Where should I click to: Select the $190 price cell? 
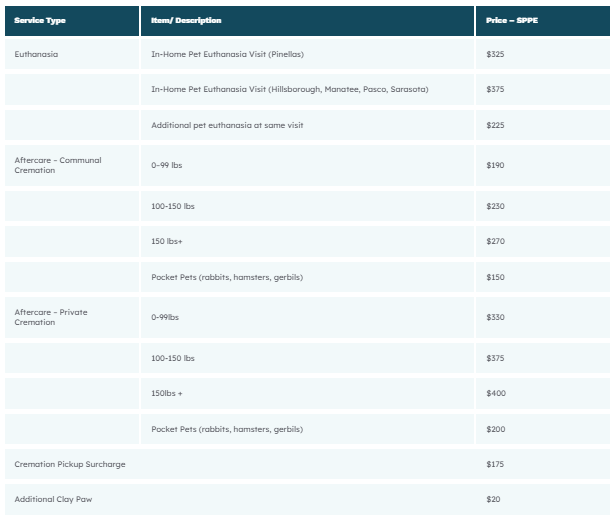(495, 165)
